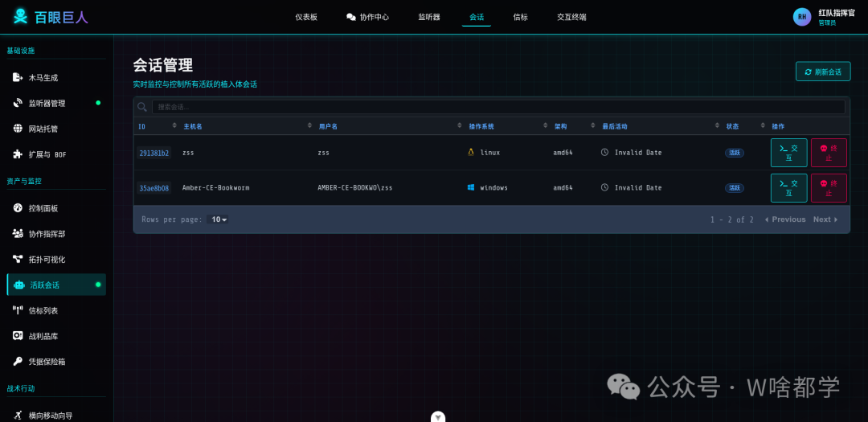Click 活跃 status badge in Amber-CE-Bookworm row
The width and height of the screenshot is (868, 422).
pos(735,188)
